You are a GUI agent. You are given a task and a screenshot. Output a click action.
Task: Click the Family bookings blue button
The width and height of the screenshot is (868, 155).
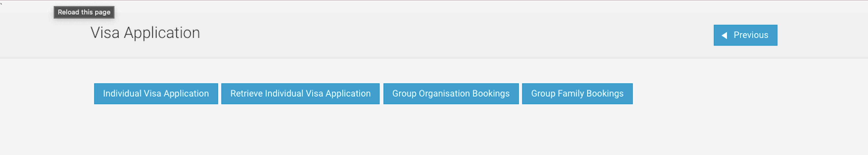point(577,94)
